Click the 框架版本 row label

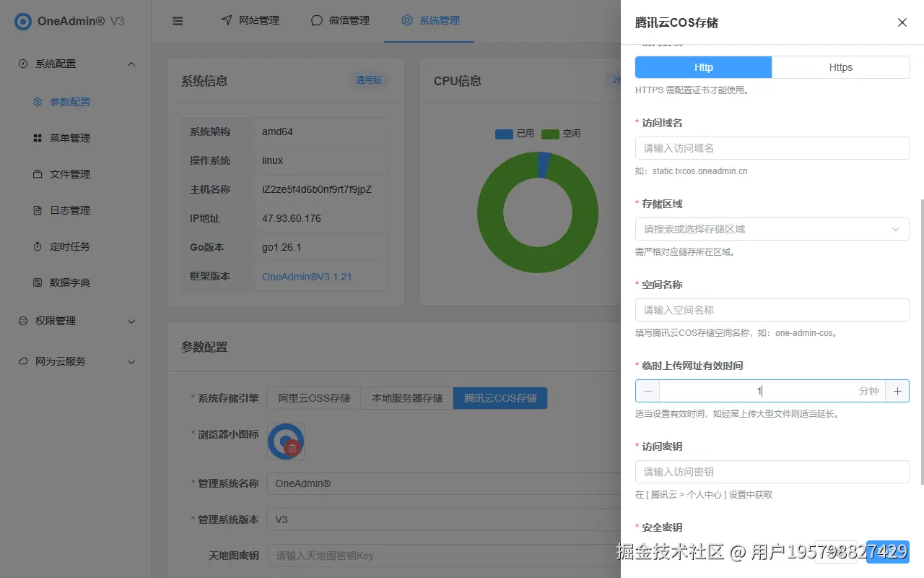pyautogui.click(x=210, y=277)
